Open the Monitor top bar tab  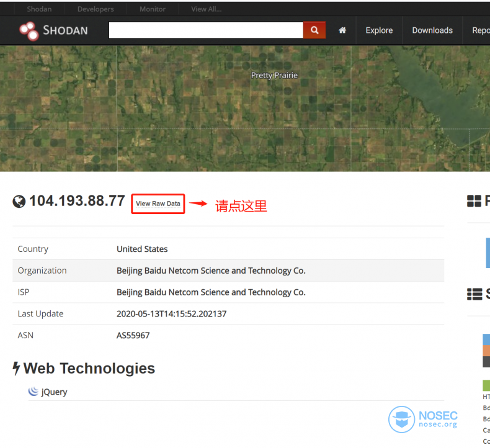[x=153, y=9]
